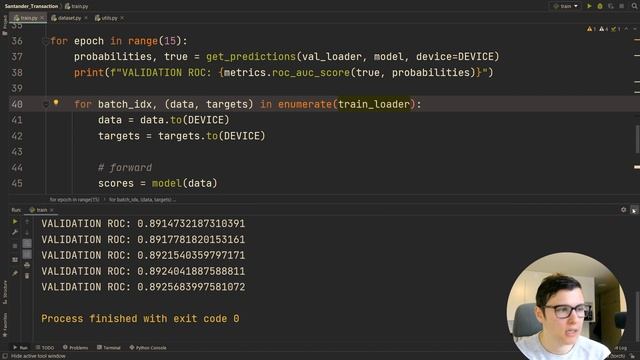Click the intention lightbulb on line 40
This screenshot has height=360, width=640.
(x=56, y=102)
